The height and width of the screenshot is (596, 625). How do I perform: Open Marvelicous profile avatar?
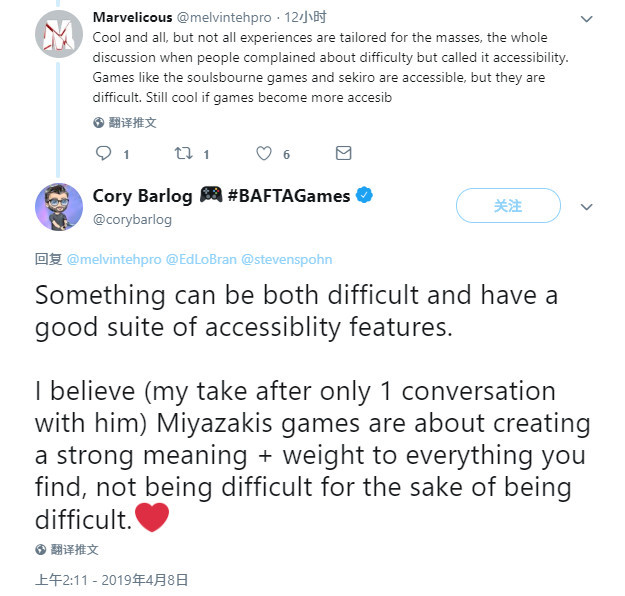tap(58, 37)
